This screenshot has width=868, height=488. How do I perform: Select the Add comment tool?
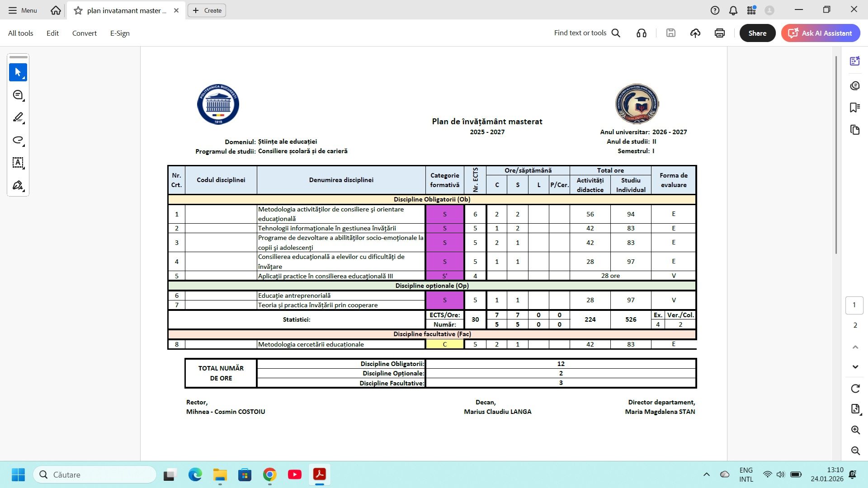click(18, 95)
